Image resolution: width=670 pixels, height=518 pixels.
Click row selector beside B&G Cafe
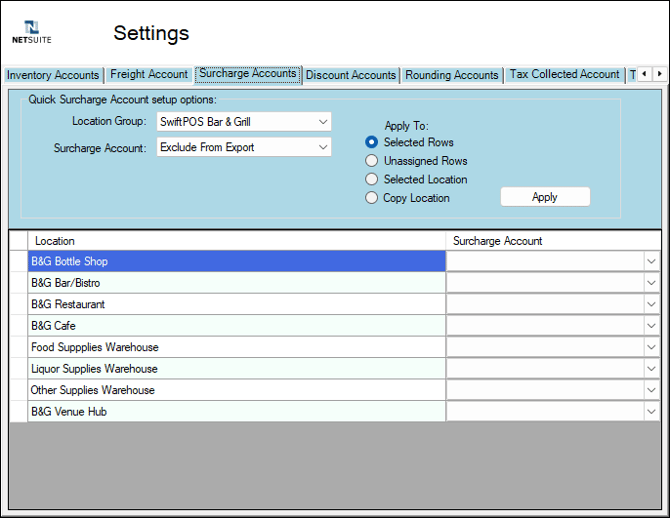[x=19, y=326]
